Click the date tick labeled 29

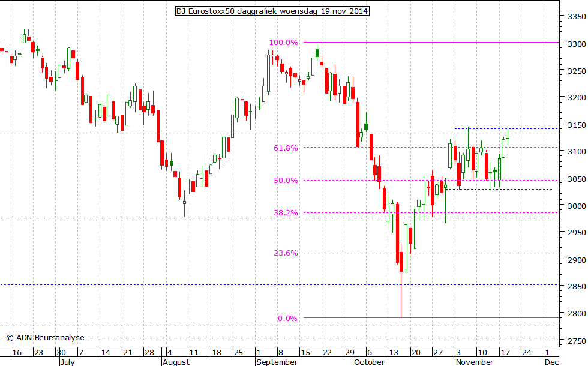pos(349,353)
